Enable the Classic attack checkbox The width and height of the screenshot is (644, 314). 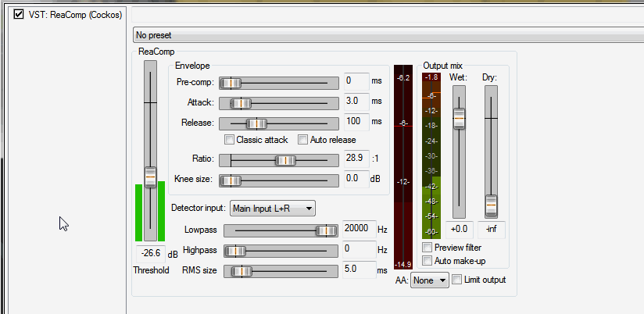click(x=229, y=140)
